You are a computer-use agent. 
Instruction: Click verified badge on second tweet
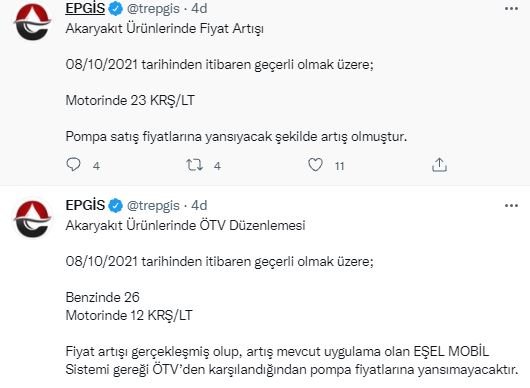(x=115, y=205)
